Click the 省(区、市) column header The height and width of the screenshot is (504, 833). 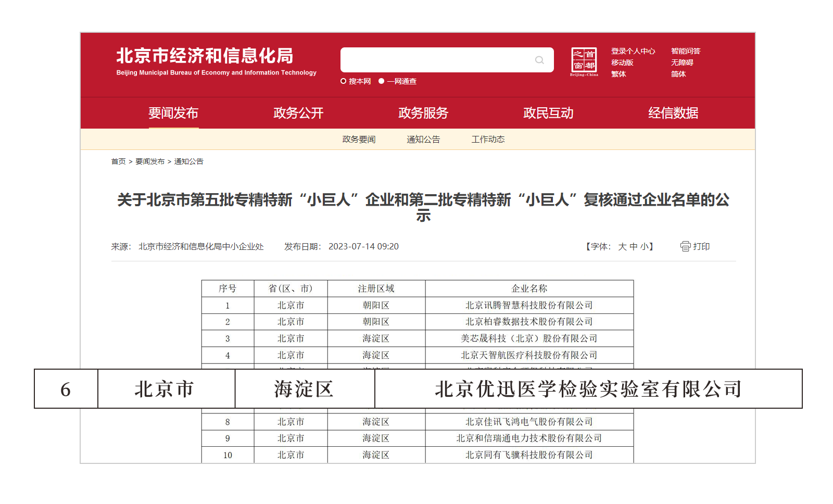[291, 288]
